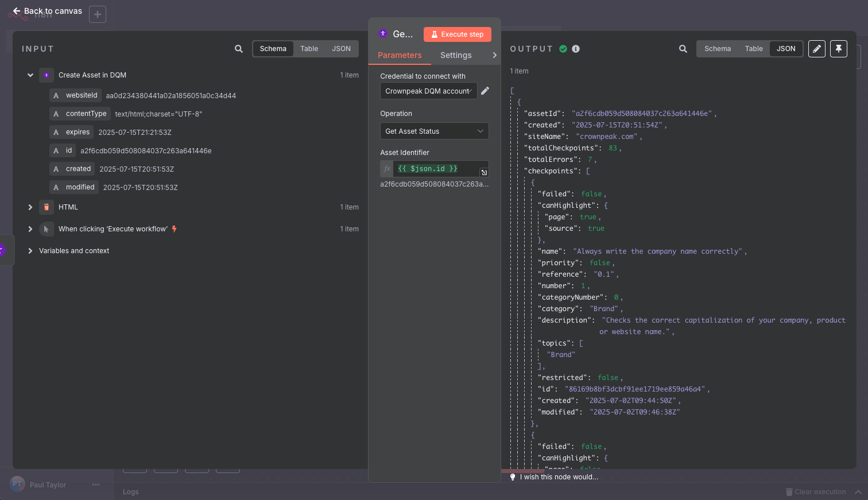Collapse the Create Asset in DQM section

coord(30,75)
